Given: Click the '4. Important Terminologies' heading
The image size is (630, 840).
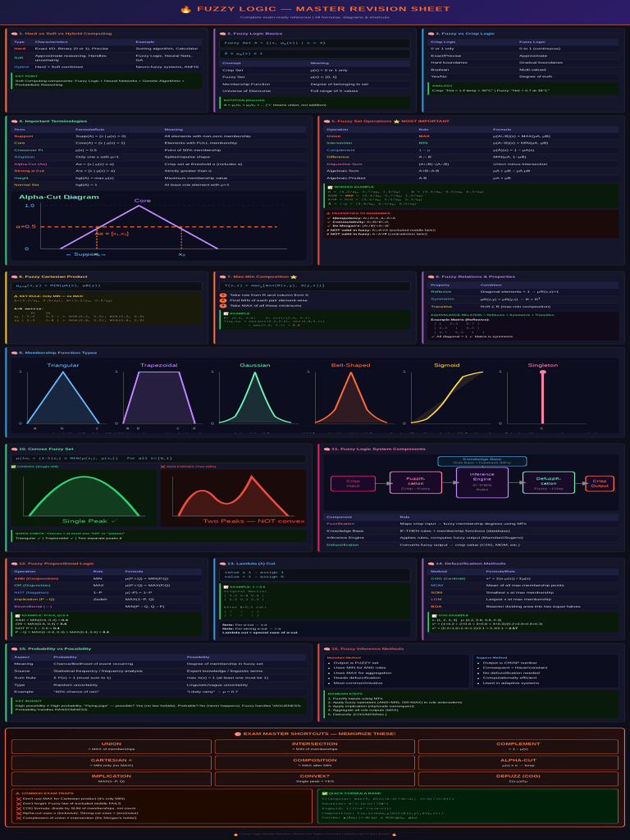Looking at the screenshot, I should coord(52,121).
